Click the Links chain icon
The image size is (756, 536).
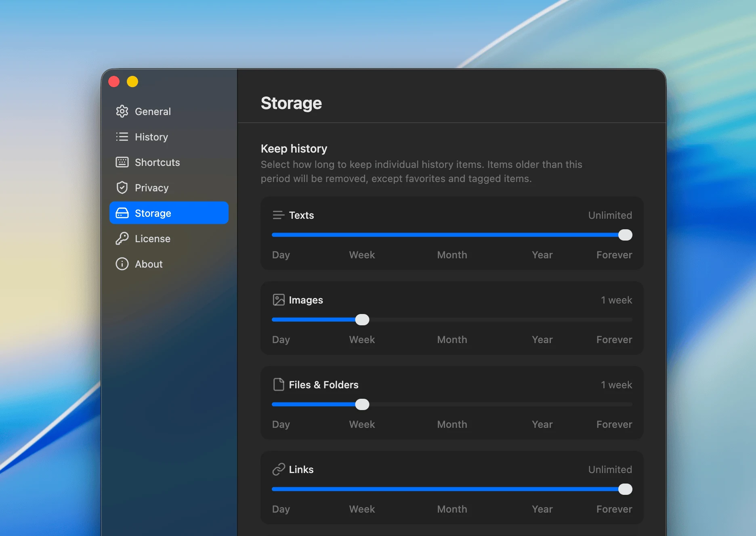[x=278, y=469]
